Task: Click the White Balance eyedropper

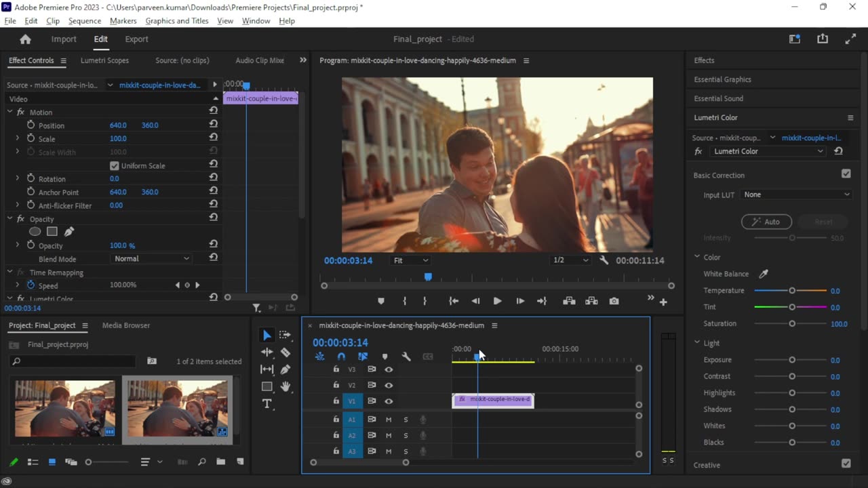Action: pos(764,274)
